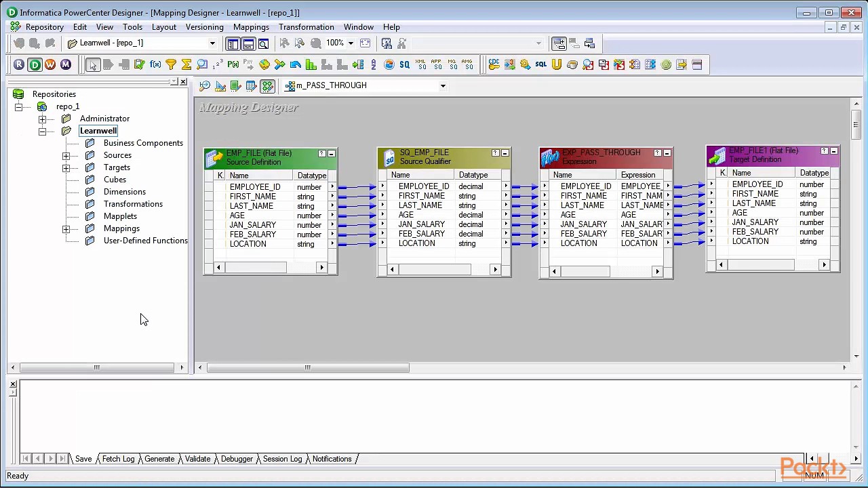868x488 pixels.
Task: Switch to the Session Log output tab
Action: (x=282, y=459)
